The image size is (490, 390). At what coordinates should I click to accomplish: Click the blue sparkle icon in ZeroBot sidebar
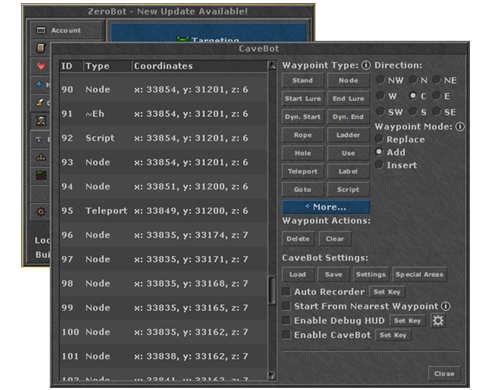point(39,84)
